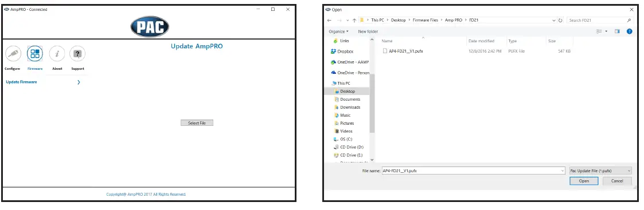Image resolution: width=644 pixels, height=210 pixels.
Task: Expand the file name history dropdown
Action: (562, 170)
